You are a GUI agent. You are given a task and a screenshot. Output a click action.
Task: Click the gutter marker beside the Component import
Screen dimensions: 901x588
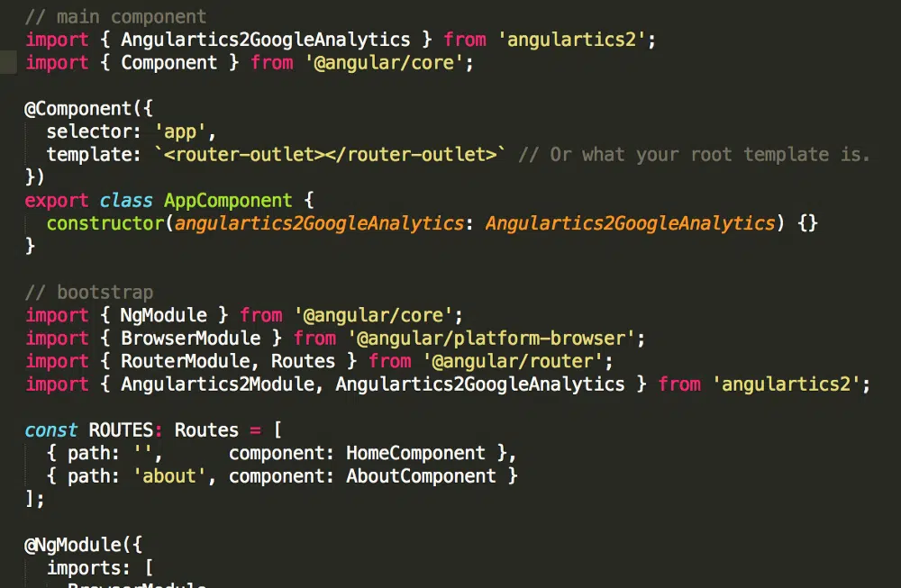click(x=8, y=62)
